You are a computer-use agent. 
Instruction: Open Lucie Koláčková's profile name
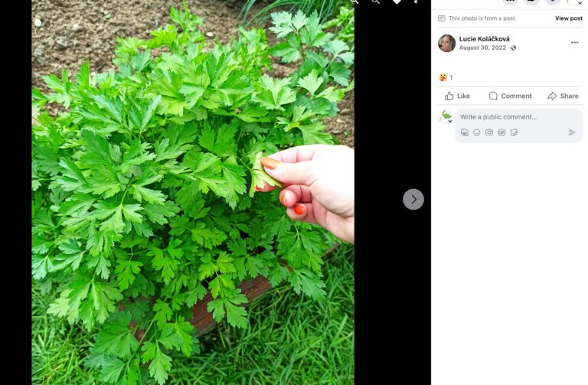(x=484, y=38)
